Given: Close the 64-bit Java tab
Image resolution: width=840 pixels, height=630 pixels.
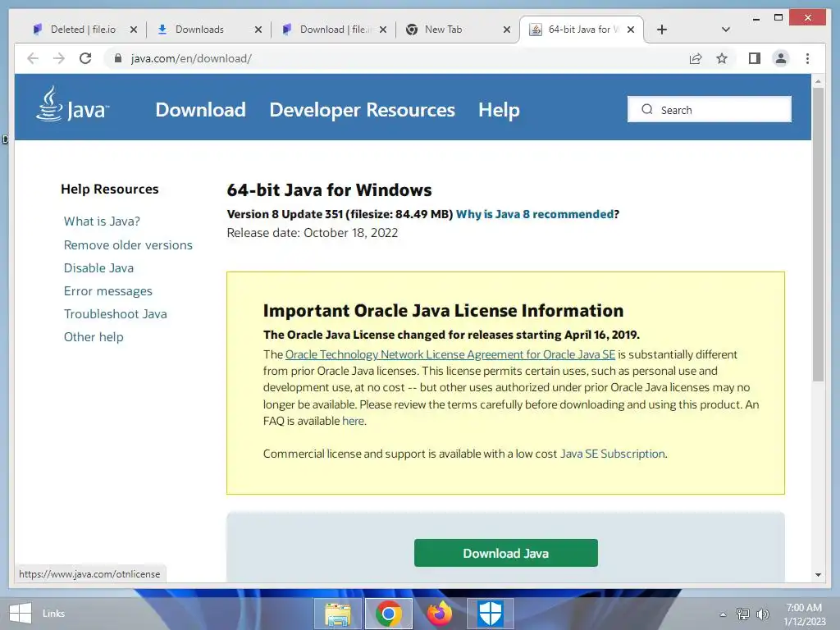Looking at the screenshot, I should point(631,30).
